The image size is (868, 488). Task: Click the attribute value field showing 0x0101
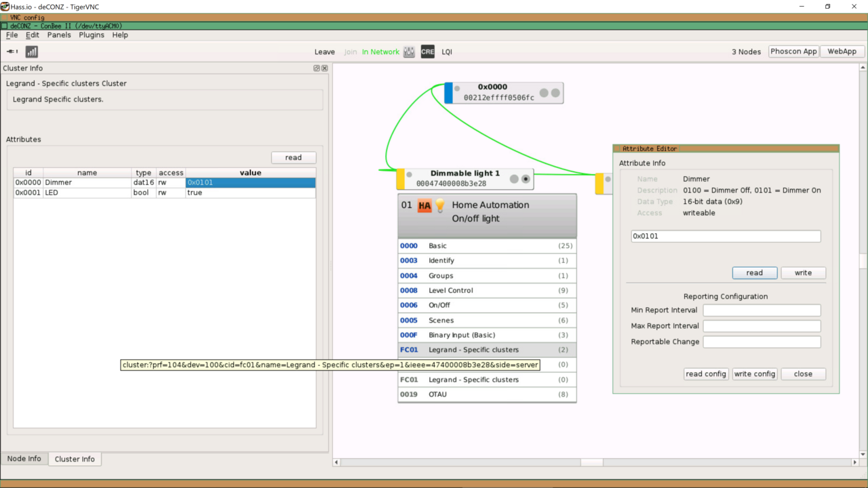point(726,237)
